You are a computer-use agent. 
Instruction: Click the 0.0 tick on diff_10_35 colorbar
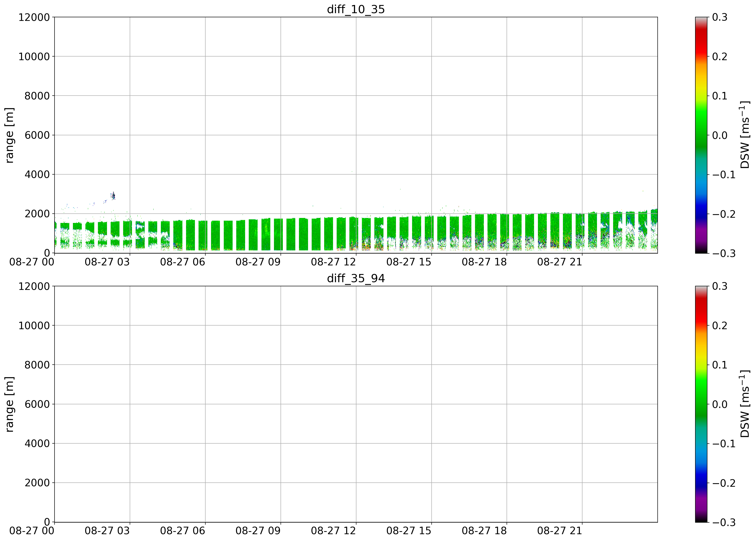[720, 135]
